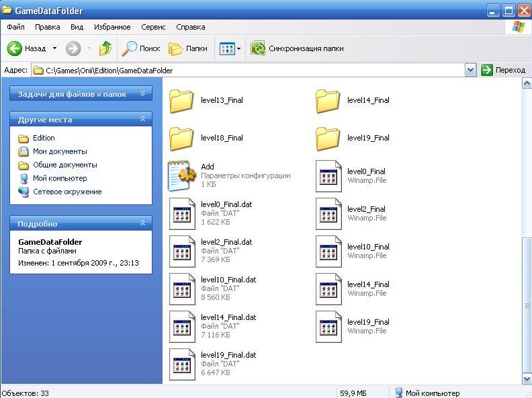532x398 pixels.
Task: Select the level13_Final folder
Action: click(181, 101)
